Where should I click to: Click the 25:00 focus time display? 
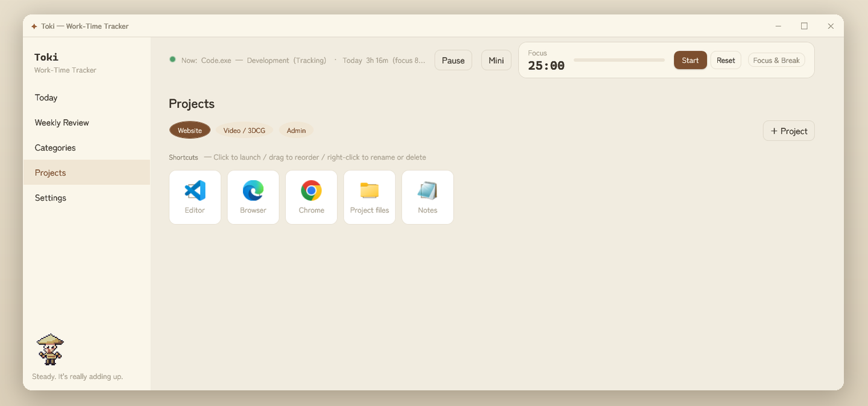click(546, 66)
